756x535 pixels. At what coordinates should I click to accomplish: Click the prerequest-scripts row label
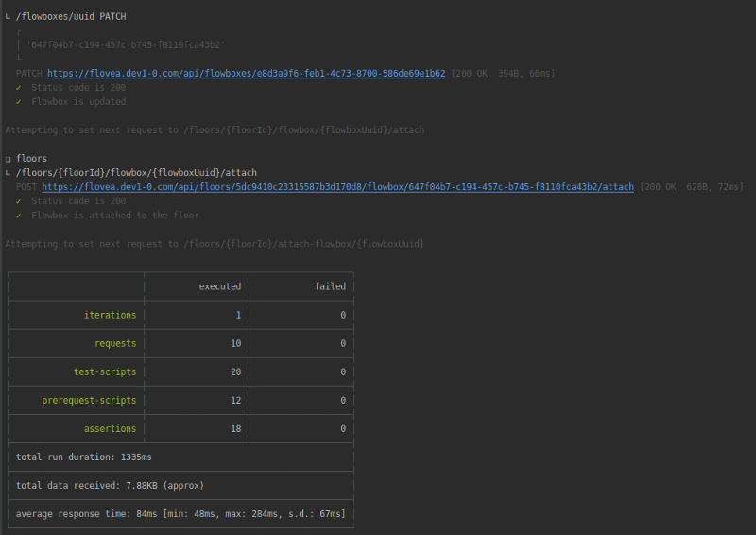coord(89,400)
